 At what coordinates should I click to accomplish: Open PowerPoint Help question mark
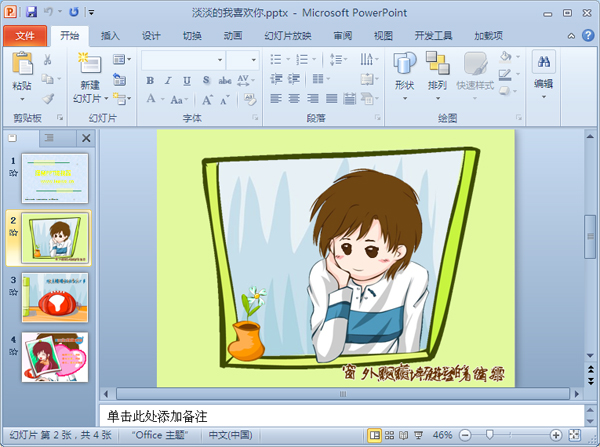click(588, 36)
